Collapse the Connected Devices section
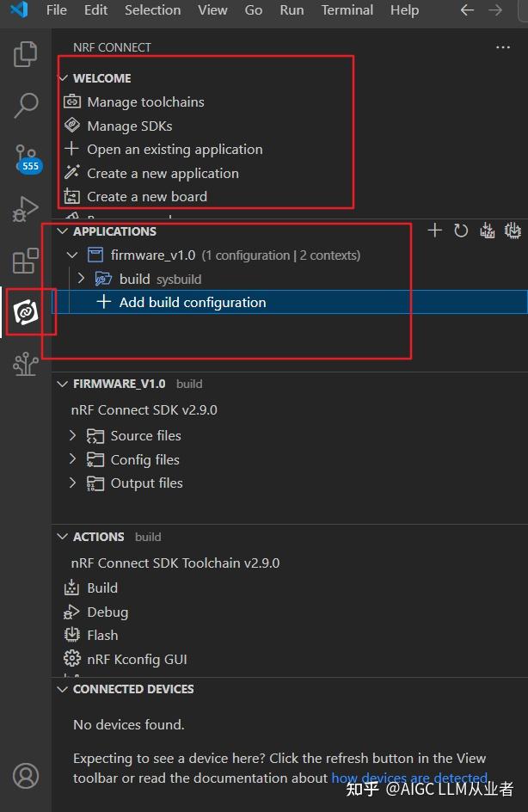 click(x=62, y=689)
